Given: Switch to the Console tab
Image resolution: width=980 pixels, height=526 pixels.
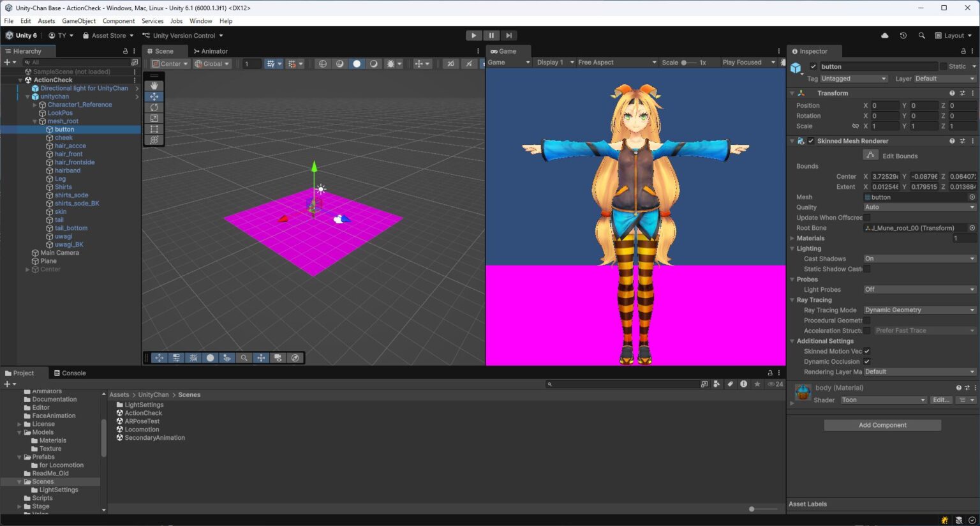Looking at the screenshot, I should tap(70, 372).
